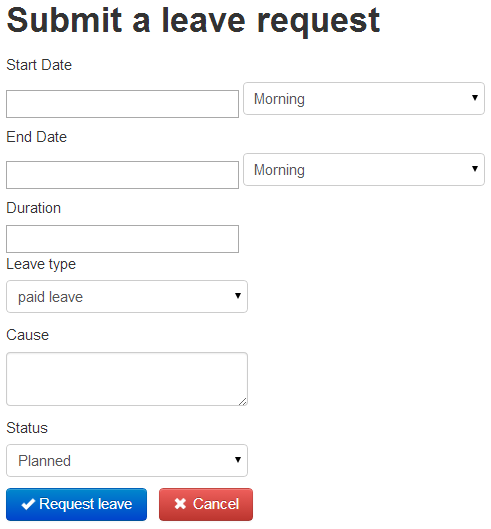Focus the End Date input field

click(122, 175)
